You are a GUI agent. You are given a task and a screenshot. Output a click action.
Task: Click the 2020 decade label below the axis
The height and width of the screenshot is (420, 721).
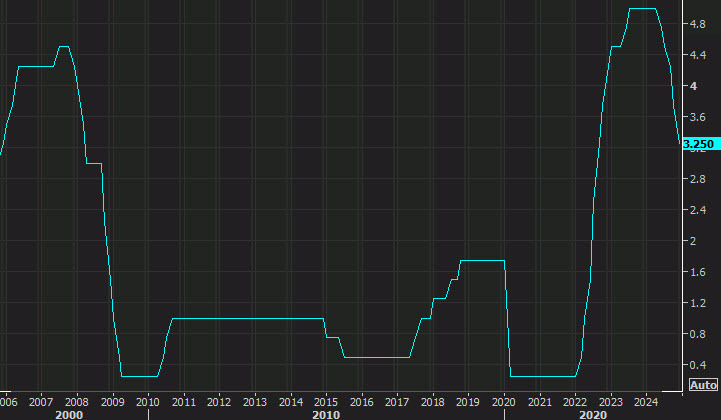(592, 413)
